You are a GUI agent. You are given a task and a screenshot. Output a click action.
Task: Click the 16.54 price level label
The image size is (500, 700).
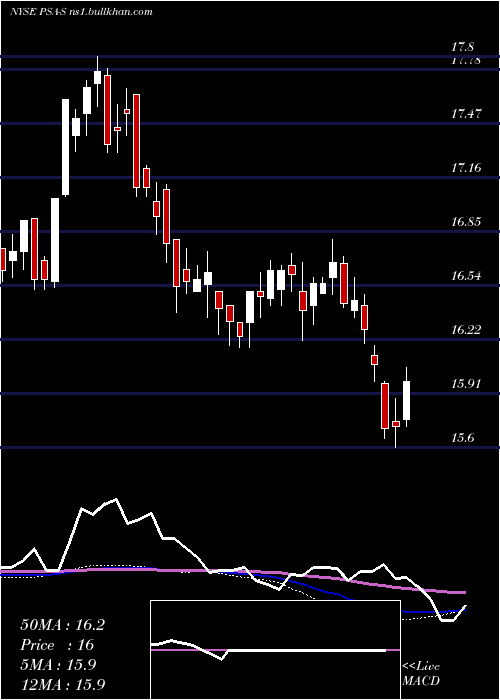(x=467, y=276)
